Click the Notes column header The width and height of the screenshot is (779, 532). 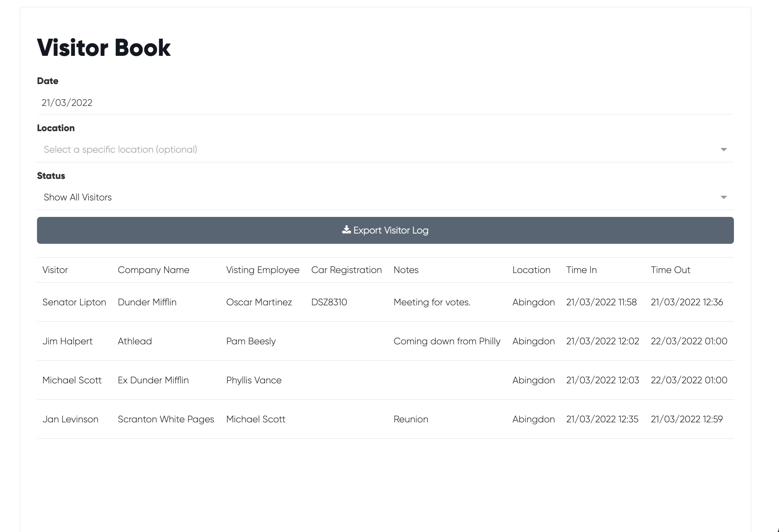click(x=406, y=270)
